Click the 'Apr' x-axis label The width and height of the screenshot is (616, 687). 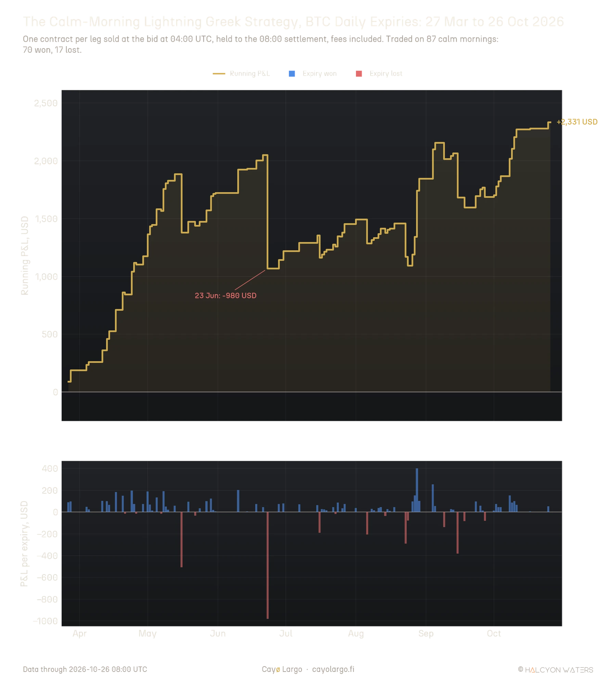pos(79,634)
